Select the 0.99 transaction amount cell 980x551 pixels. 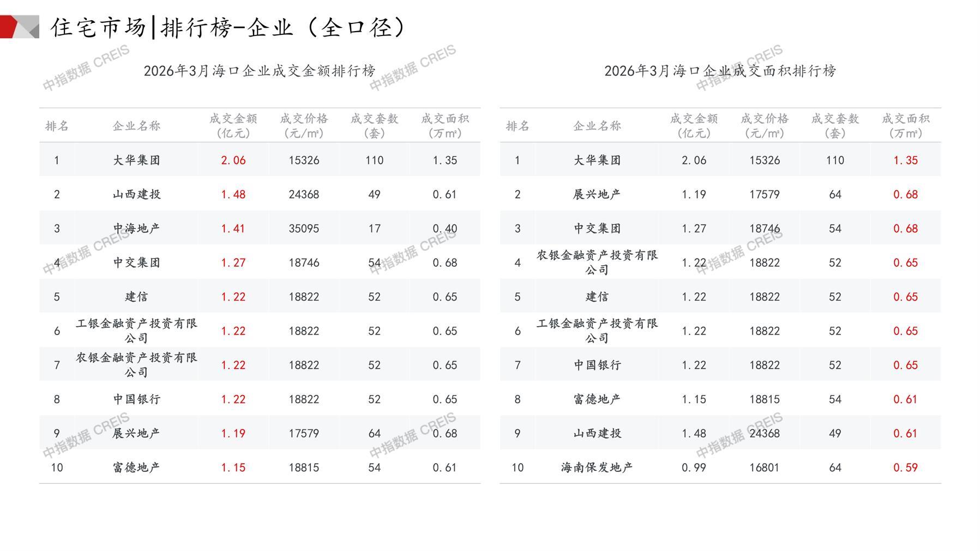pyautogui.click(x=694, y=468)
